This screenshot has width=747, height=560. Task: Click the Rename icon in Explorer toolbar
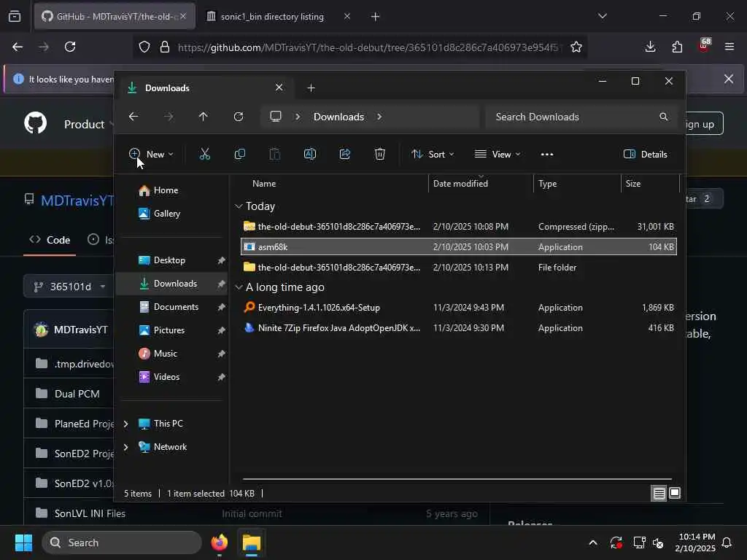tap(309, 155)
